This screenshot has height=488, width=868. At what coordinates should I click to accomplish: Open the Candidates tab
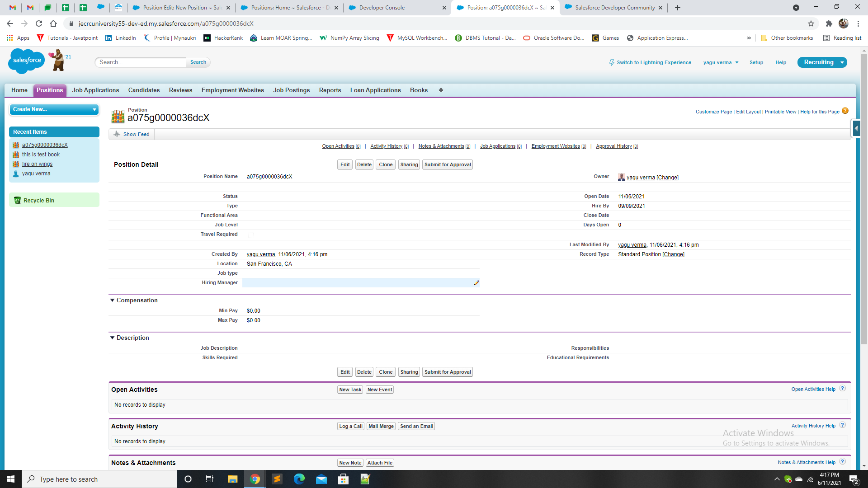pyautogui.click(x=144, y=90)
